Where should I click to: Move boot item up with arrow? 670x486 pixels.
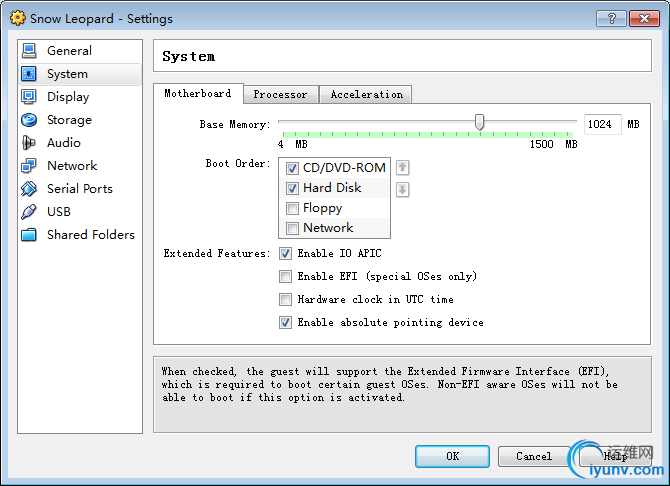pyautogui.click(x=403, y=168)
